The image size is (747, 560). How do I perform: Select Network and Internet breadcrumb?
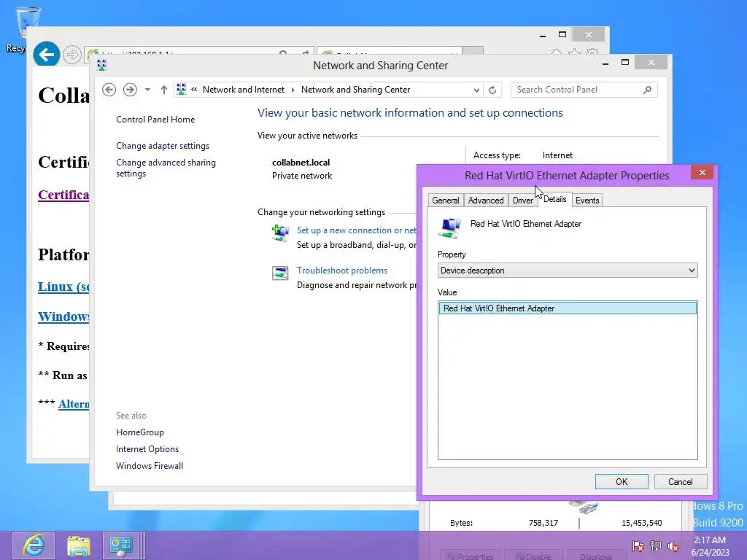[244, 90]
